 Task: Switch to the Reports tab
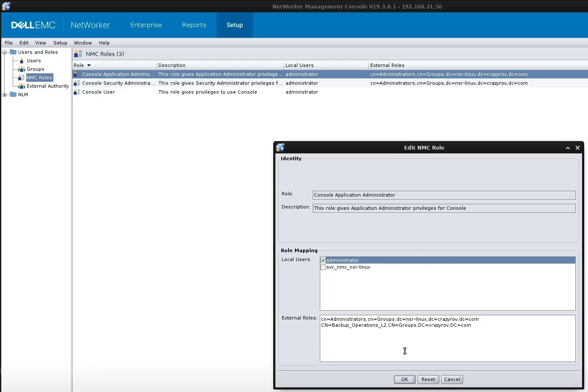pyautogui.click(x=194, y=25)
